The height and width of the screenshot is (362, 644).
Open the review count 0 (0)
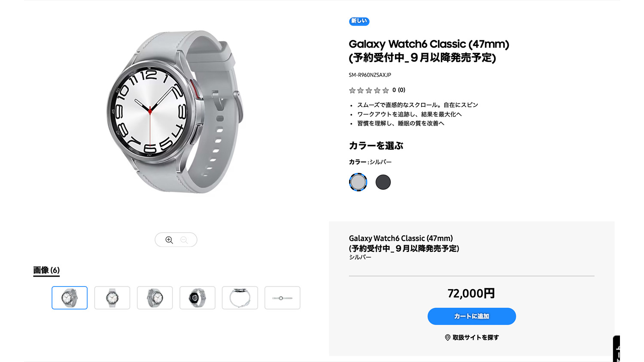399,90
